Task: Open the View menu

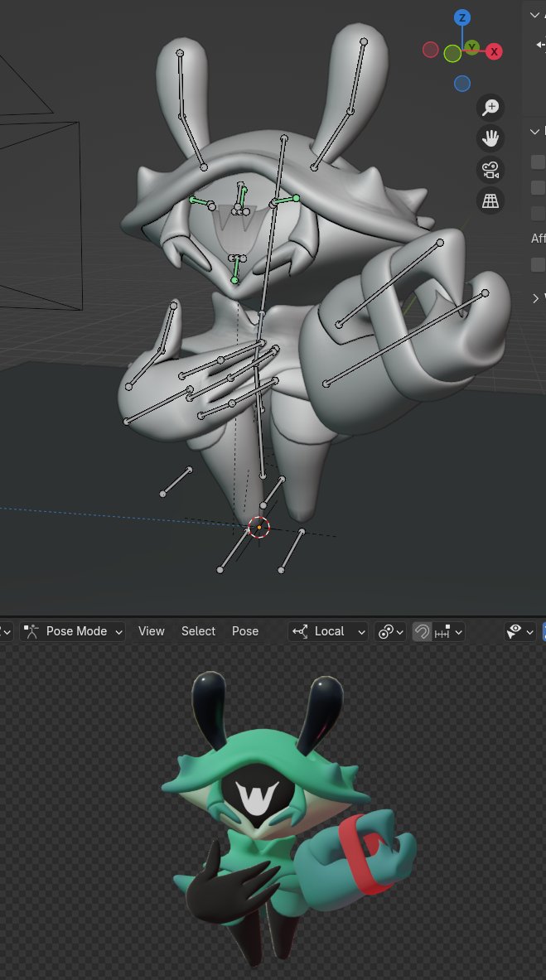Action: click(x=152, y=631)
